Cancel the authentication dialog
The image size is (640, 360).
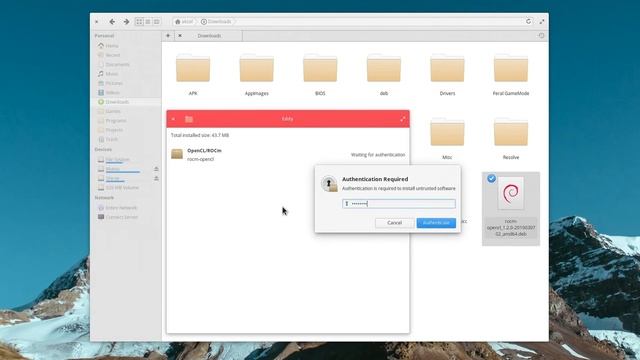pos(394,223)
